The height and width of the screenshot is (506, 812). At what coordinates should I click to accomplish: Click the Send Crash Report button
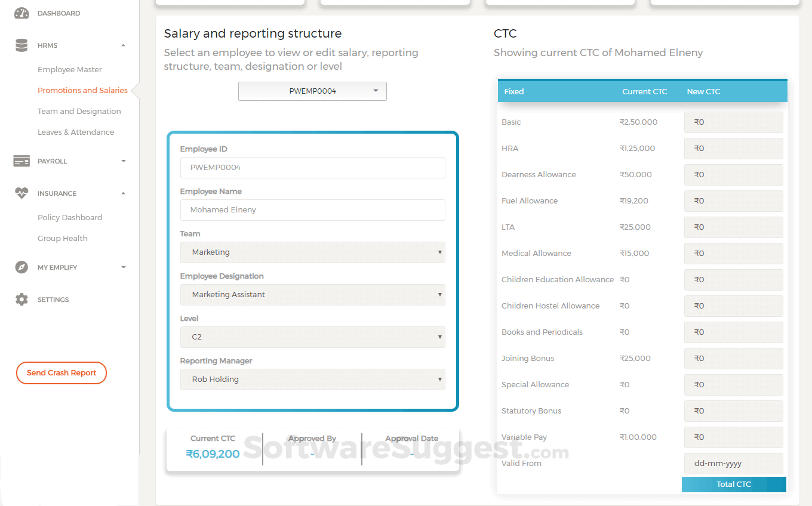(x=61, y=372)
